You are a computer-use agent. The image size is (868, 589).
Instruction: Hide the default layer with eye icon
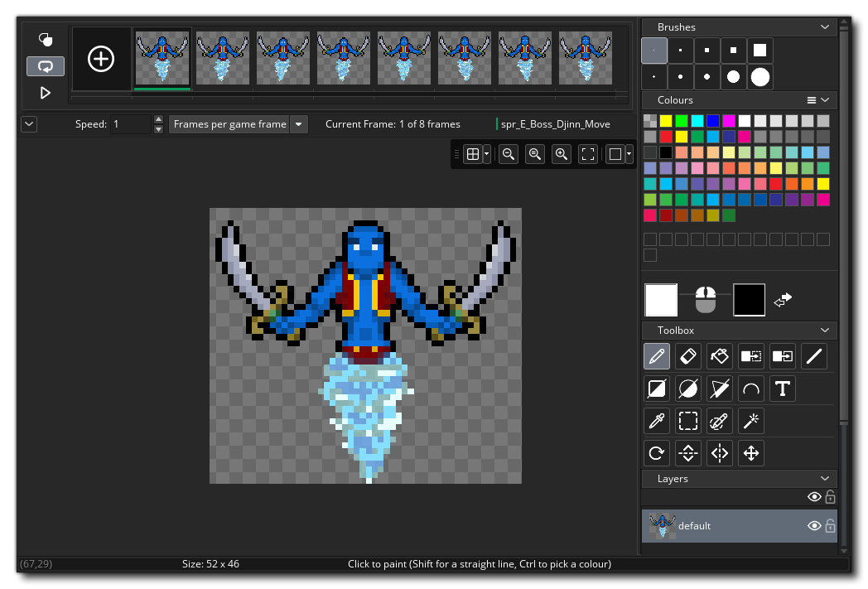814,526
